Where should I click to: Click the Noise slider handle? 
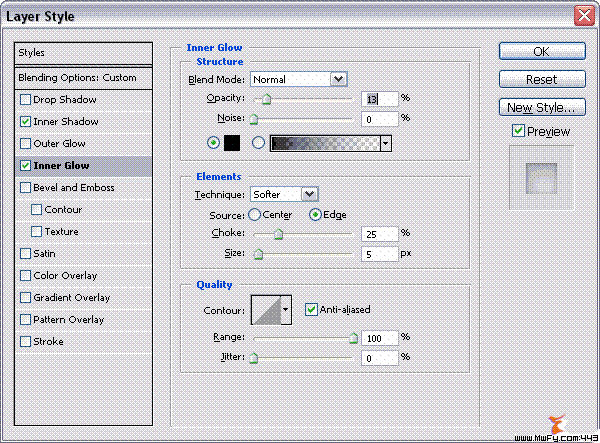tap(254, 119)
